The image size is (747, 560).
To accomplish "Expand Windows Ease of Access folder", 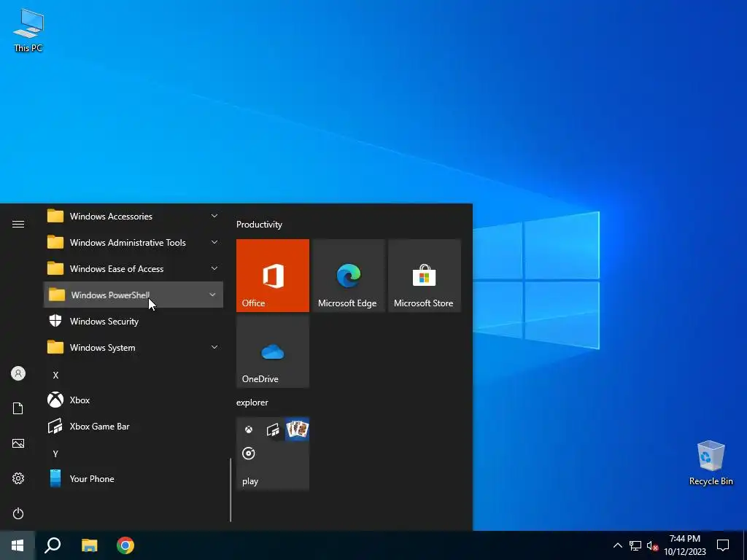I will point(133,268).
